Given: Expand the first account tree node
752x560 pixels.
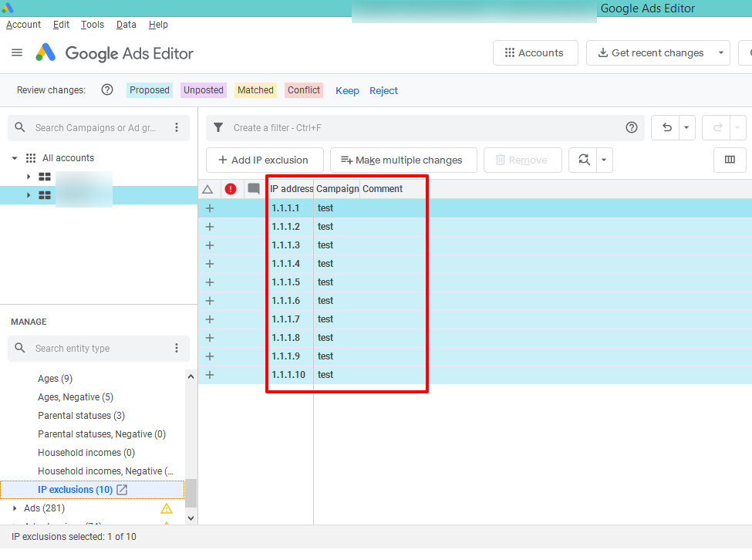Looking at the screenshot, I should (x=29, y=177).
